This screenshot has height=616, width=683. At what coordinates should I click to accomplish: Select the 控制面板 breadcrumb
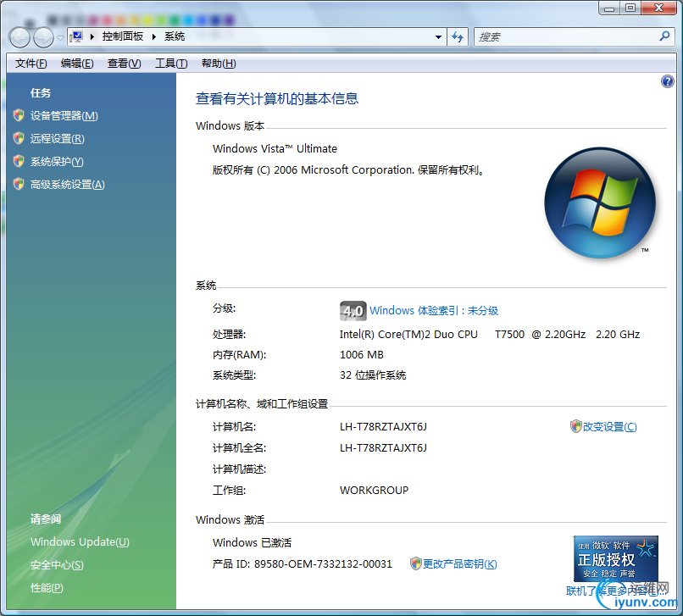click(122, 36)
